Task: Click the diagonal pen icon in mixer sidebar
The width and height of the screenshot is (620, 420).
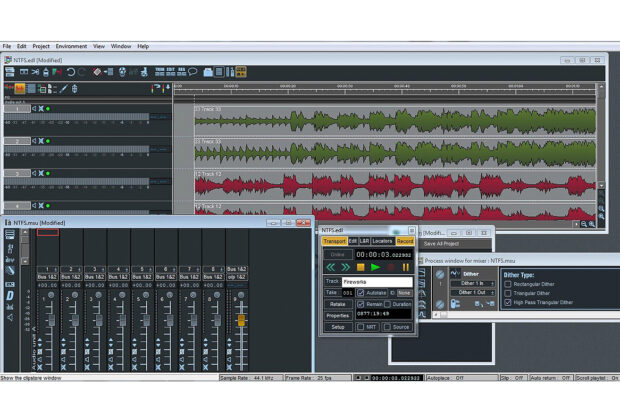Action: (x=10, y=271)
